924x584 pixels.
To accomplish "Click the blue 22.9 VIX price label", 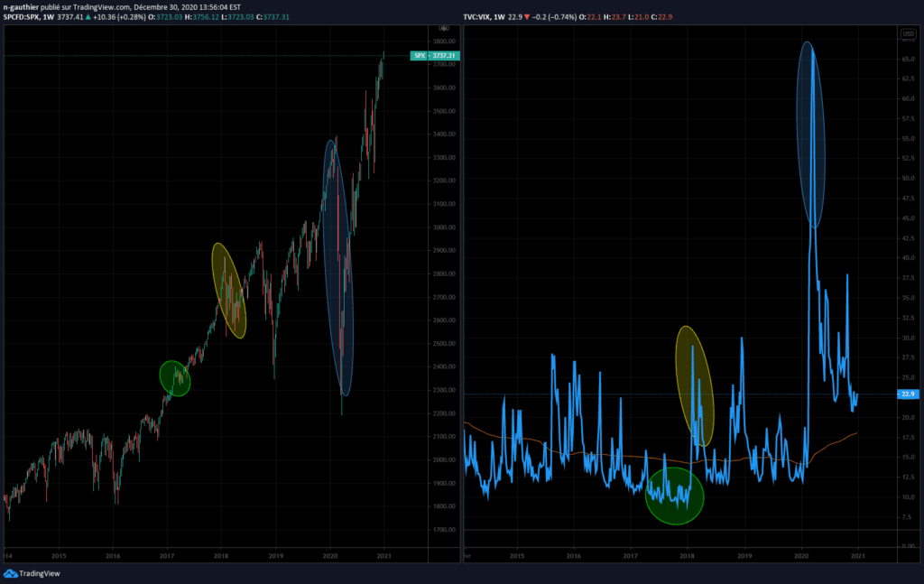I will click(908, 394).
